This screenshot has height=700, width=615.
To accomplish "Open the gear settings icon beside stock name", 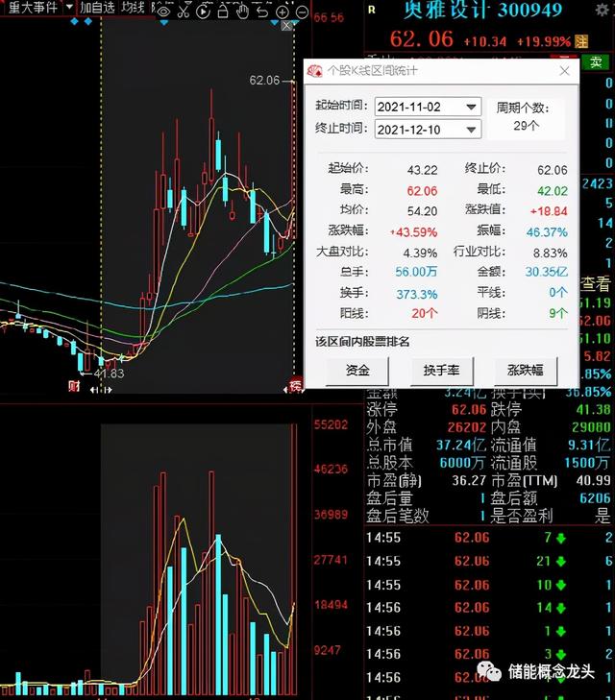I will 602,10.
